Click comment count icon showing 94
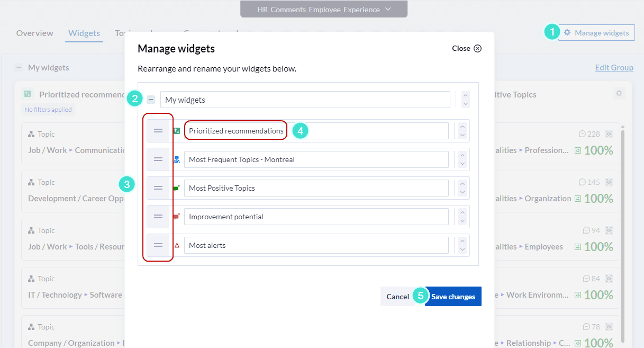Viewport: 644px width, 348px height. point(586,230)
